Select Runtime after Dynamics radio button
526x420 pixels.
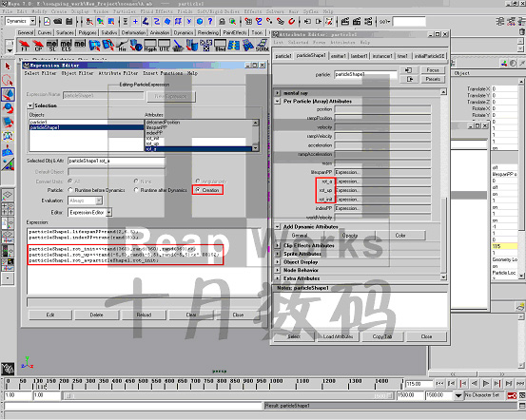(136, 190)
